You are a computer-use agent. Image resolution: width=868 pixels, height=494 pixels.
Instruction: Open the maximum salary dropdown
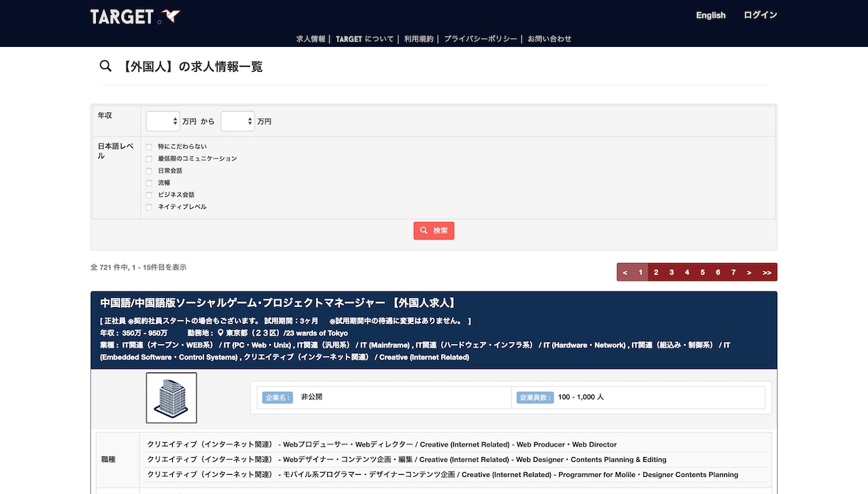coord(238,122)
